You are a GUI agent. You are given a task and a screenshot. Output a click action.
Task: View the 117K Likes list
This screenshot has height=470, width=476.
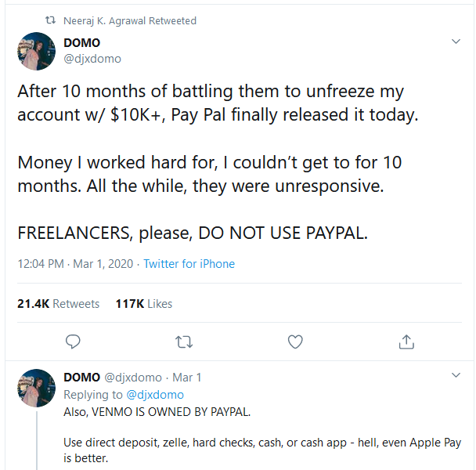tap(143, 304)
